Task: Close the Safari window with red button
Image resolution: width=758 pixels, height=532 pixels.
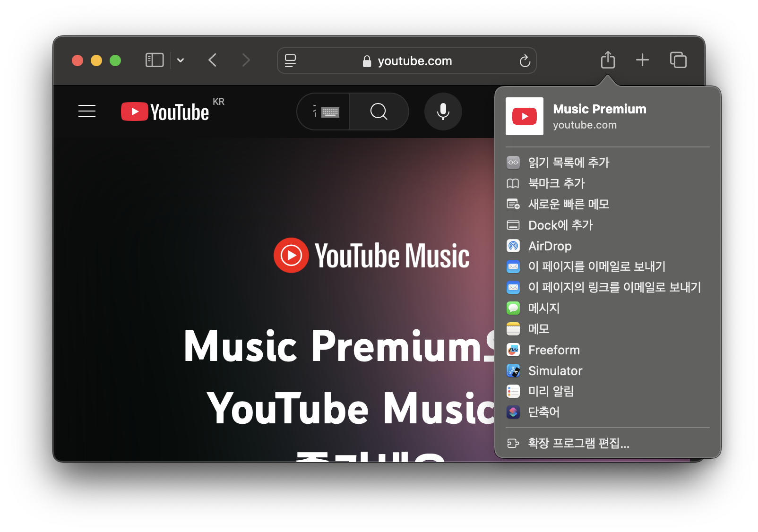Action: [78, 60]
